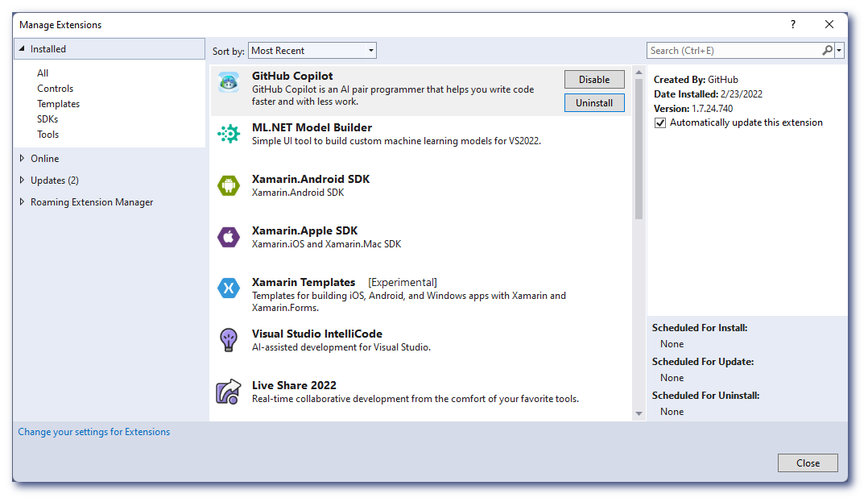Click the Scheduled For Update label
Viewport: 868px width, 502px height.
[x=703, y=362]
